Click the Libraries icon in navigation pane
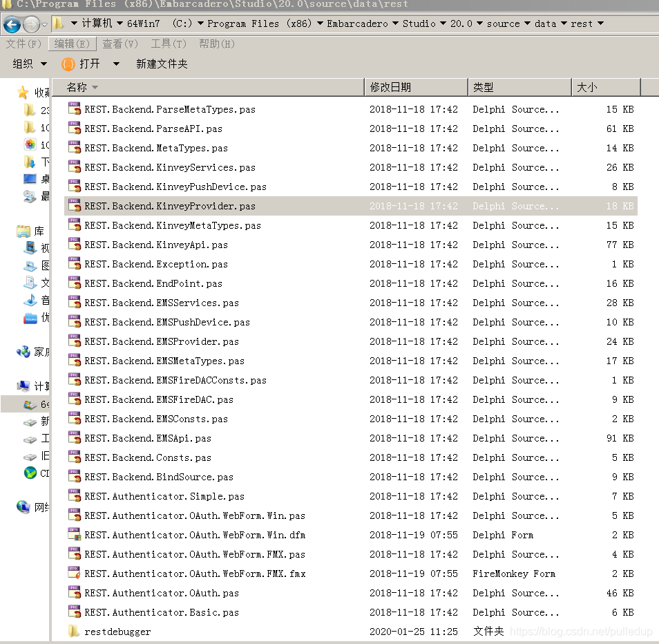The width and height of the screenshot is (659, 644). (x=23, y=231)
